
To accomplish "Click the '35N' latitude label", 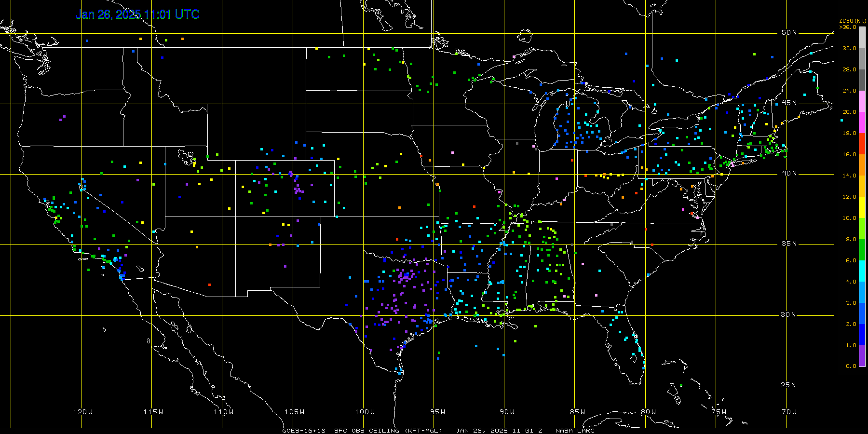I will click(789, 244).
